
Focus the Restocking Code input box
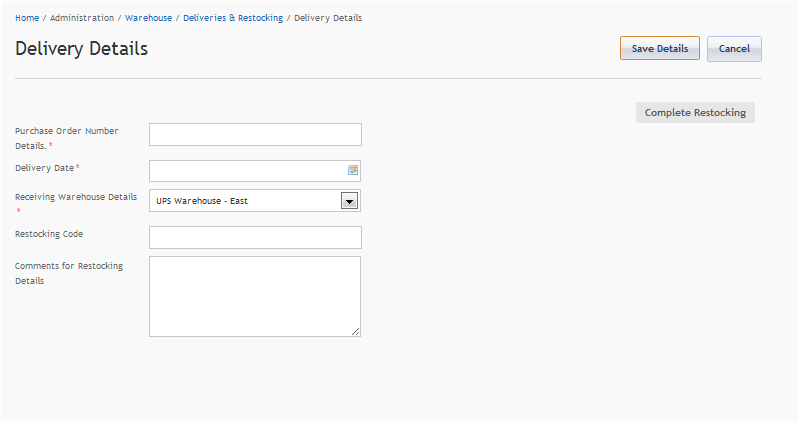255,237
